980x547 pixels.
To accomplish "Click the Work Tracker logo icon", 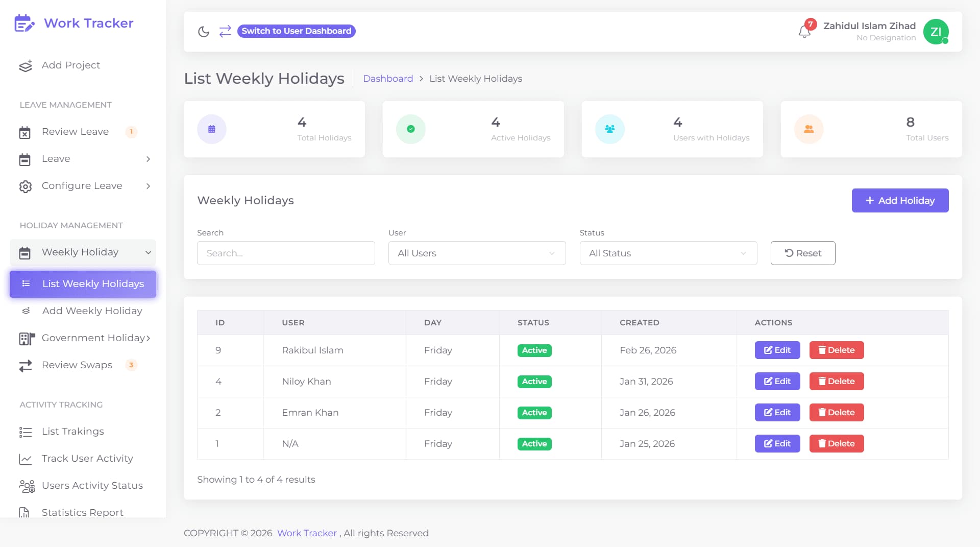I will coord(24,23).
